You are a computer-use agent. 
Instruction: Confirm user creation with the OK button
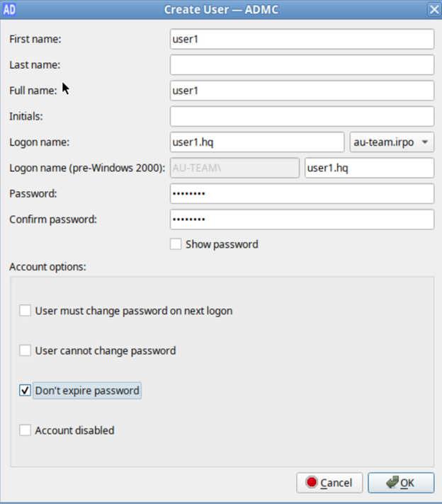coord(401,483)
